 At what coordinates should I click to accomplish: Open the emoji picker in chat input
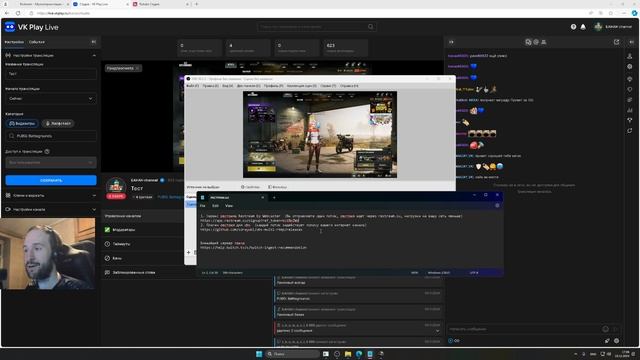(x=605, y=329)
